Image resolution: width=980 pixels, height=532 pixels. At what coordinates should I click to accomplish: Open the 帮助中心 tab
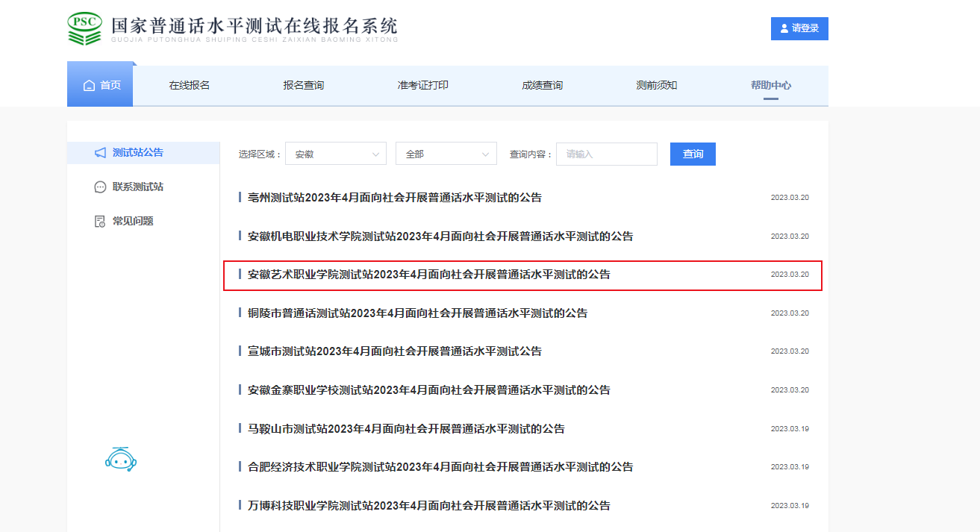[771, 86]
